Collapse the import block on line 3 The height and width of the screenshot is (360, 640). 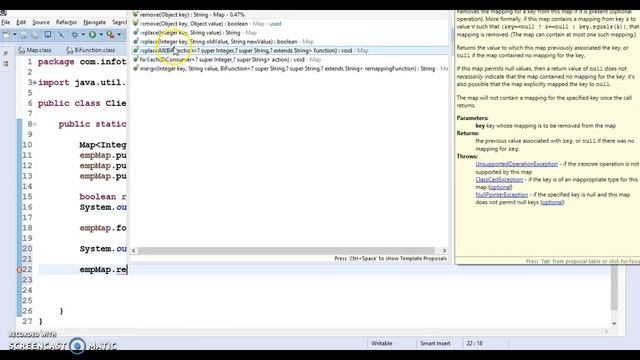[35, 82]
